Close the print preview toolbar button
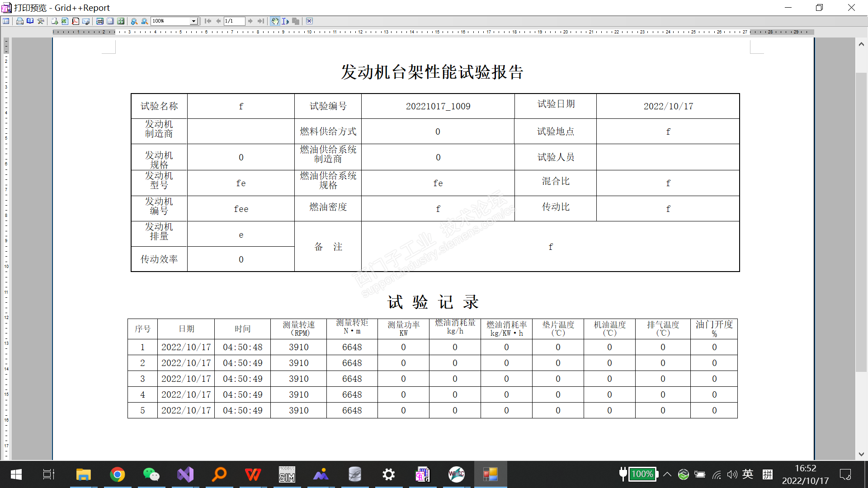Image resolution: width=868 pixels, height=488 pixels. coord(309,21)
